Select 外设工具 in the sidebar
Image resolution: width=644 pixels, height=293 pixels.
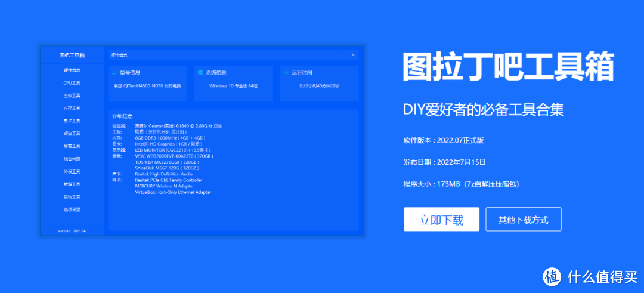[72, 171]
